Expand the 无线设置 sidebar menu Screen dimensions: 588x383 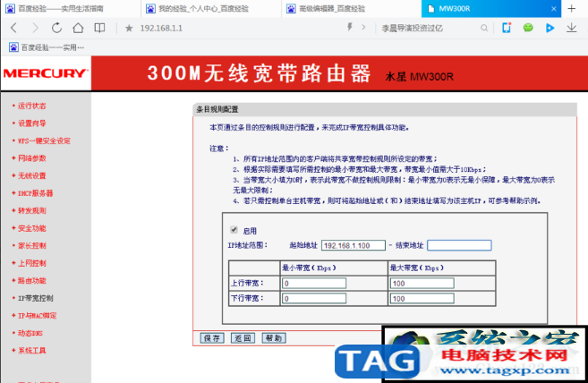tap(32, 175)
